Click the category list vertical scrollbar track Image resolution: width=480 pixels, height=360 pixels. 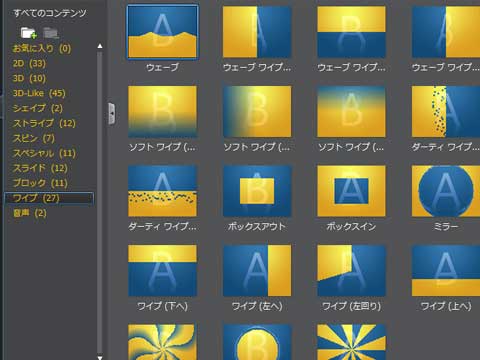point(100,202)
